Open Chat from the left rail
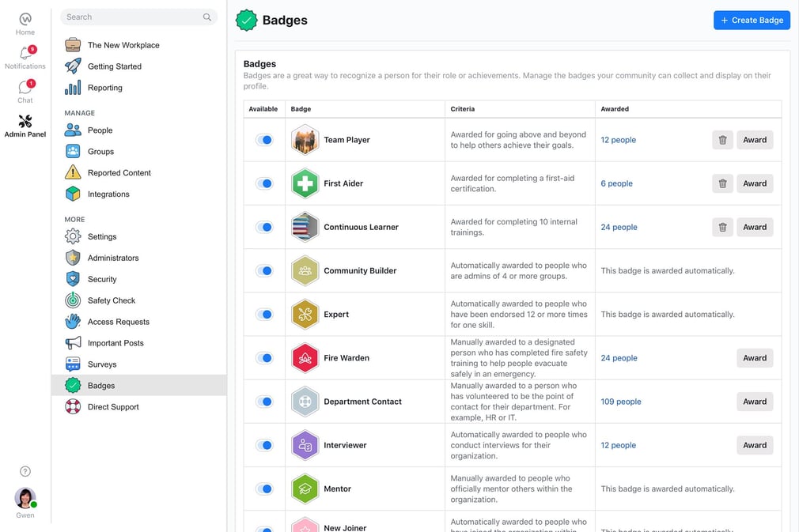The height and width of the screenshot is (532, 799). point(25,86)
